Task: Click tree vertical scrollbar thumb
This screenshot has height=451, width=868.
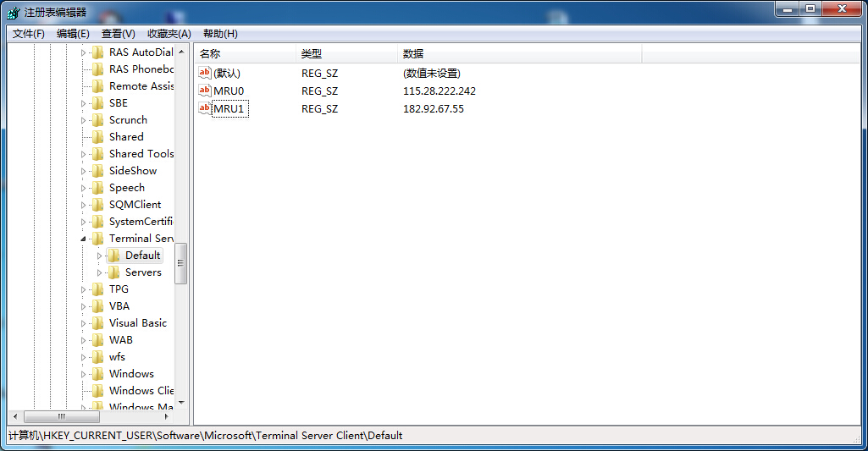Action: (181, 263)
